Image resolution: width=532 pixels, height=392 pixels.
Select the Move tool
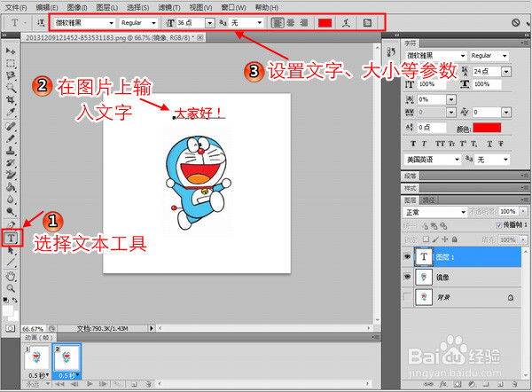point(11,51)
